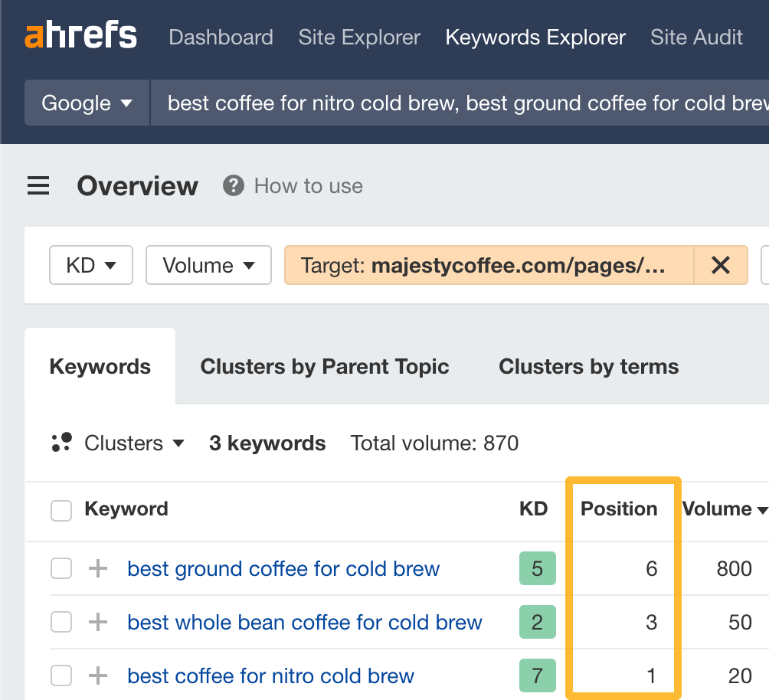
Task: Click the Clusters grouping icon
Action: (x=61, y=443)
